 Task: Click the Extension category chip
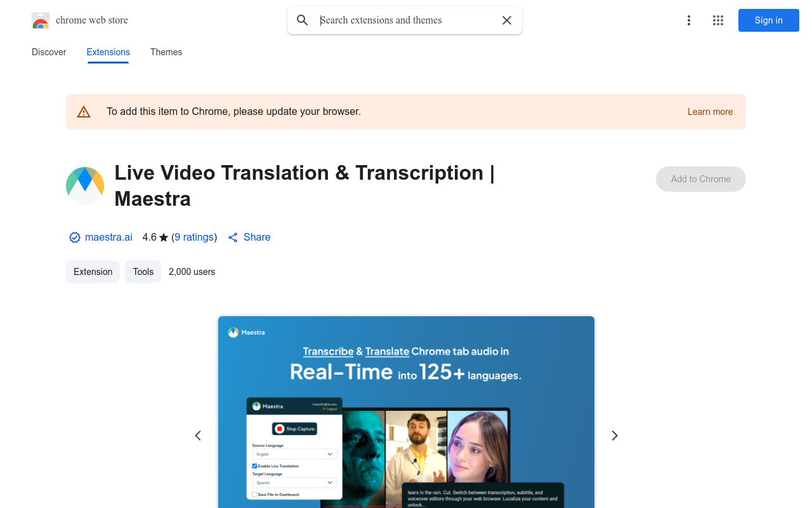click(x=93, y=272)
